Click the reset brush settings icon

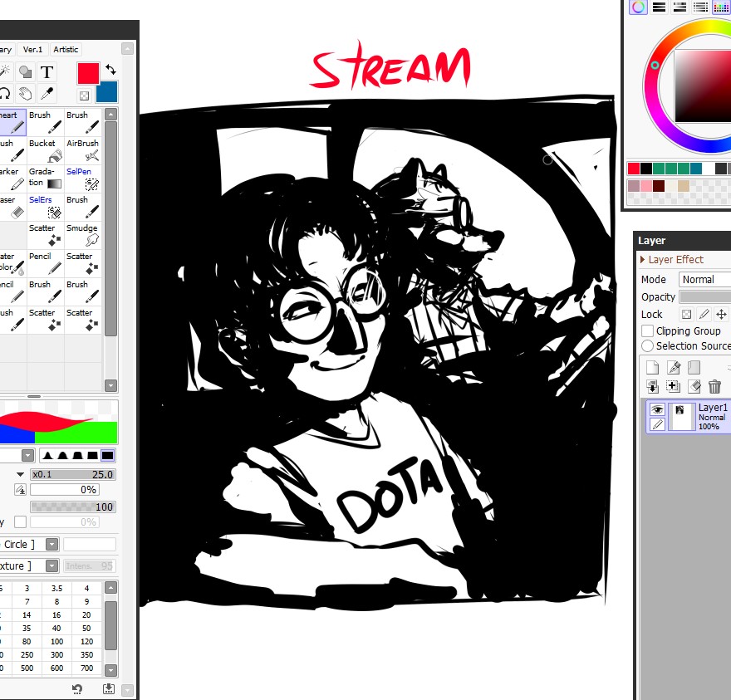77,688
